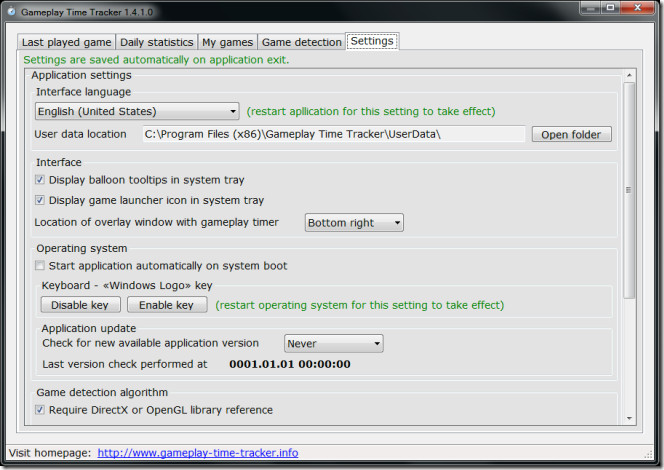
Task: Click the restart operating system notice text
Action: tap(360, 305)
